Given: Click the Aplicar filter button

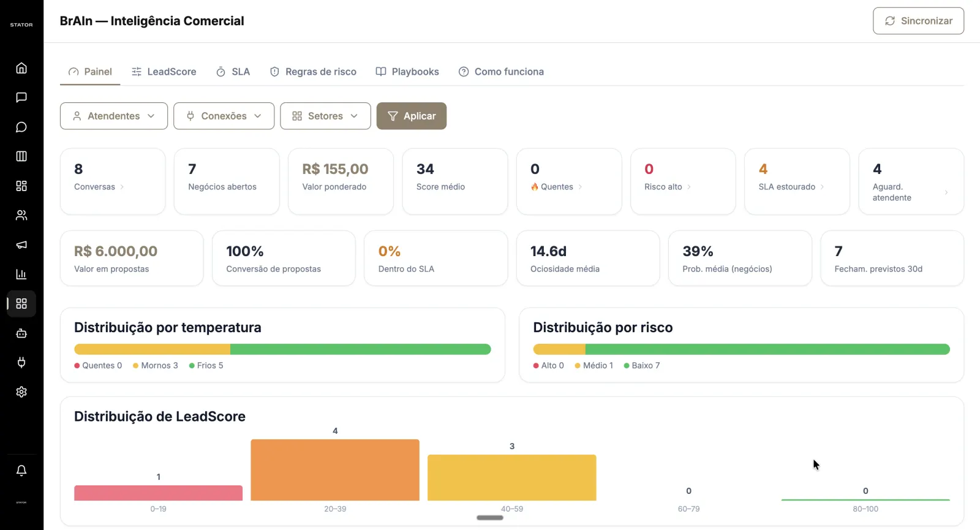Looking at the screenshot, I should [412, 116].
